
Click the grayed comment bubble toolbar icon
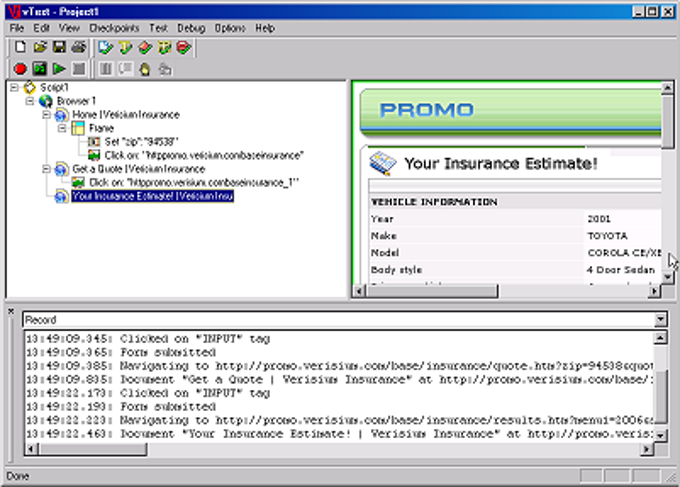[x=125, y=69]
